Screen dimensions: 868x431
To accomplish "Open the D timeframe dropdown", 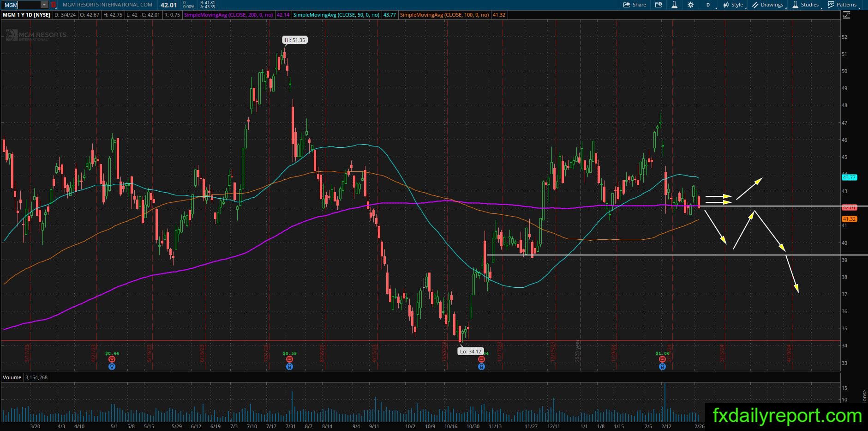I will click(x=708, y=5).
